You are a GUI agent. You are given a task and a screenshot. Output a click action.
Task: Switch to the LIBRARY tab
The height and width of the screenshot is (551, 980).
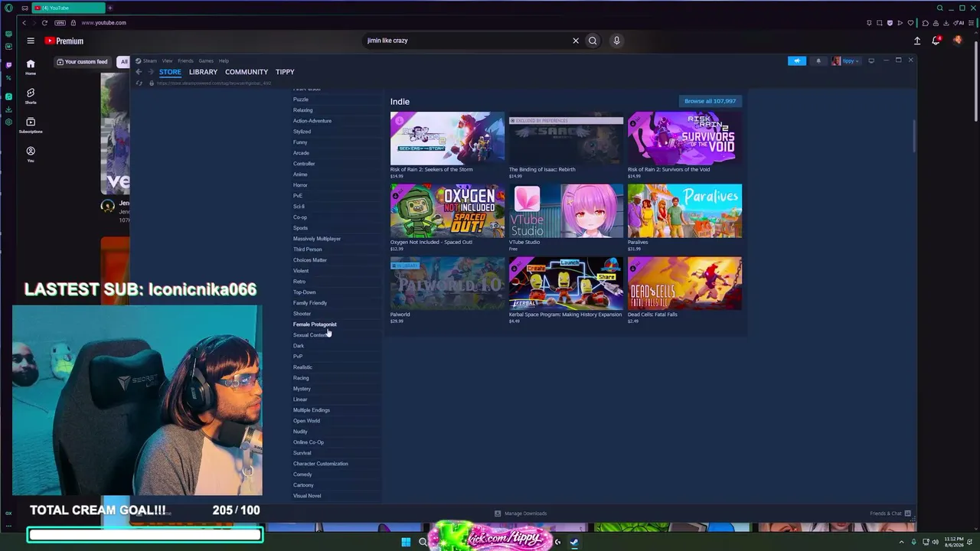203,72
